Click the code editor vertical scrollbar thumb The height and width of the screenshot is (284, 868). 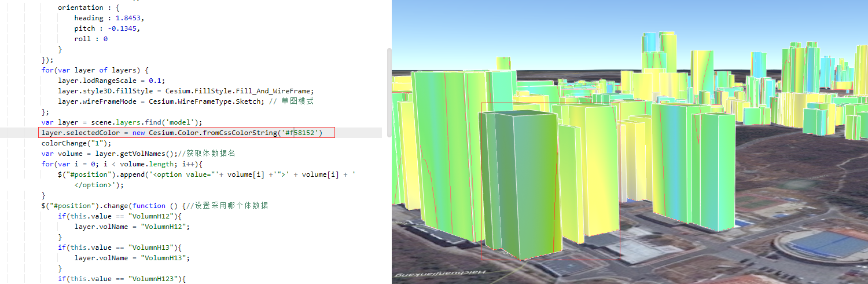point(389,92)
